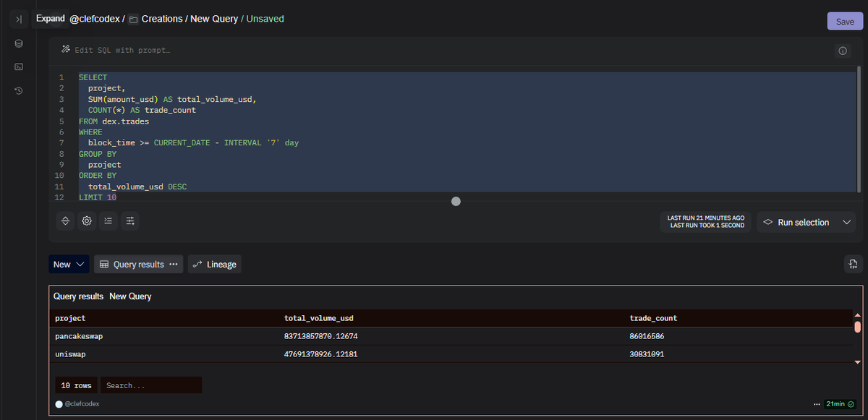Select the uniswap cell
The width and height of the screenshot is (868, 420).
pos(71,354)
